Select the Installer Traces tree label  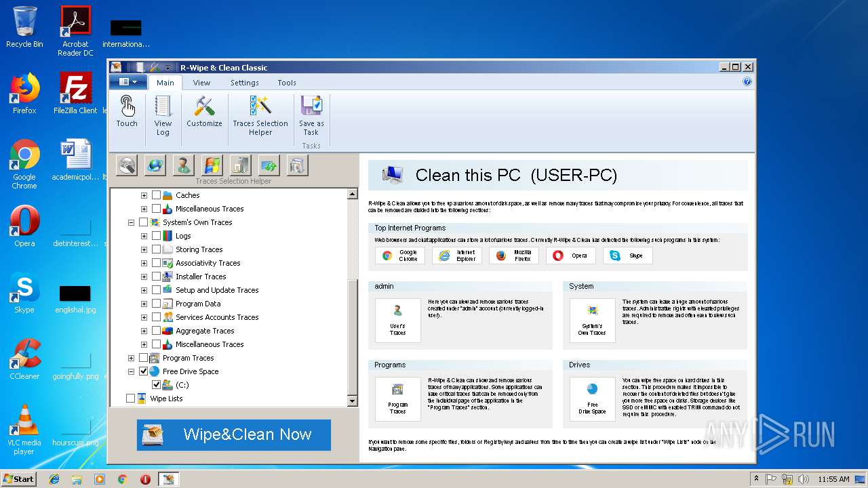pos(201,277)
